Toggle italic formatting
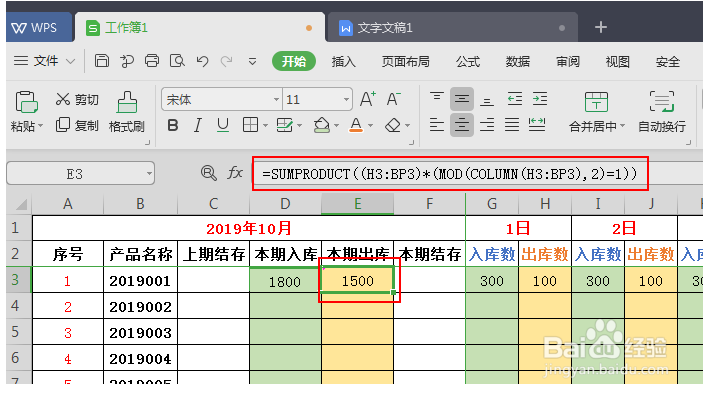The image size is (708, 394). pyautogui.click(x=197, y=125)
